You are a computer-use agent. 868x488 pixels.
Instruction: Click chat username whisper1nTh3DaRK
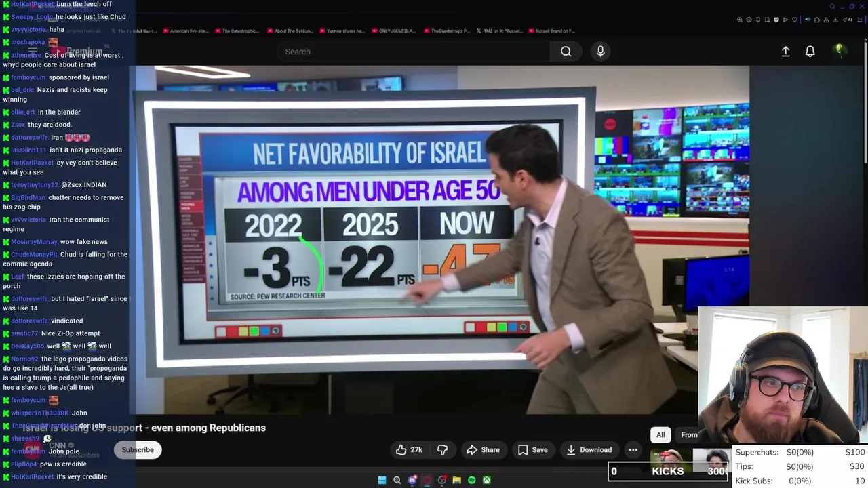39,412
